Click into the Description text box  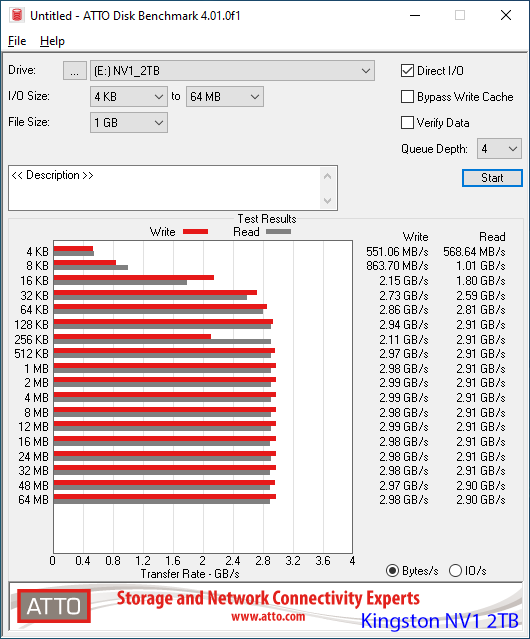(165, 188)
